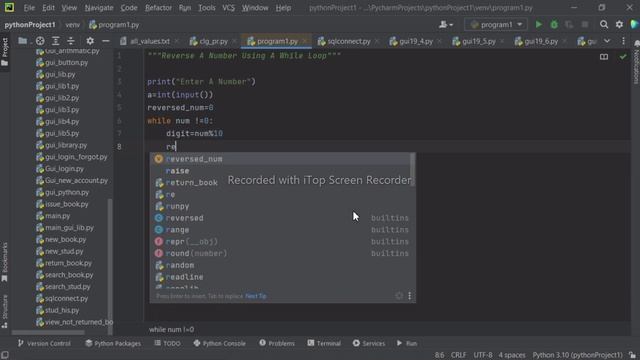Open main.py in Project tree
The height and width of the screenshot is (360, 640).
[x=53, y=216]
